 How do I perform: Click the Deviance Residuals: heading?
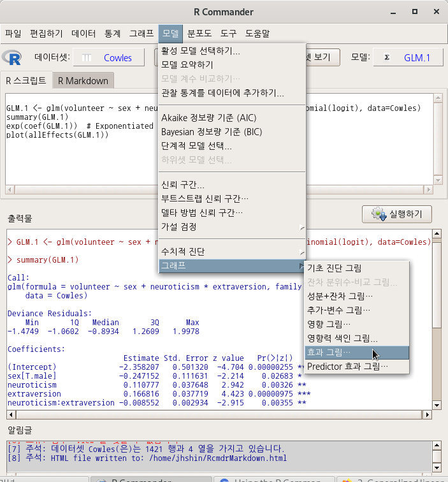pos(50,314)
